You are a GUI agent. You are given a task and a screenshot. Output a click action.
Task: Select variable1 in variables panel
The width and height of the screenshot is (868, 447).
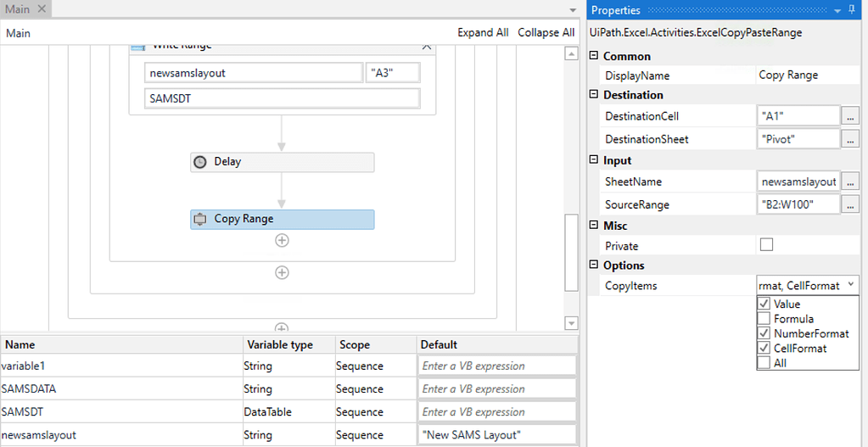coord(21,366)
